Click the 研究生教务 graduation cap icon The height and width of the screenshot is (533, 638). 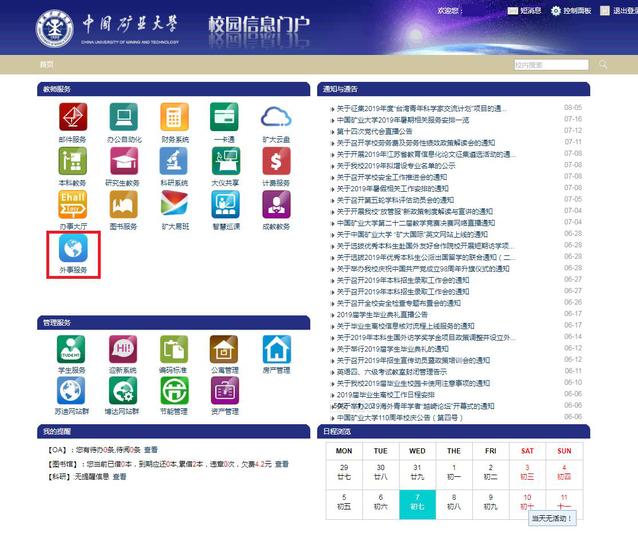tap(123, 162)
